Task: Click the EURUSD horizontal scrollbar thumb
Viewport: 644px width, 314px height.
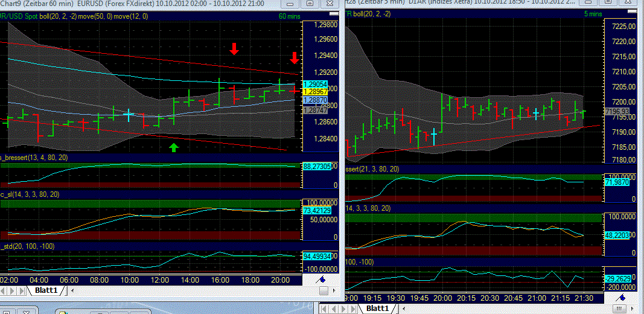Action: 324,291
